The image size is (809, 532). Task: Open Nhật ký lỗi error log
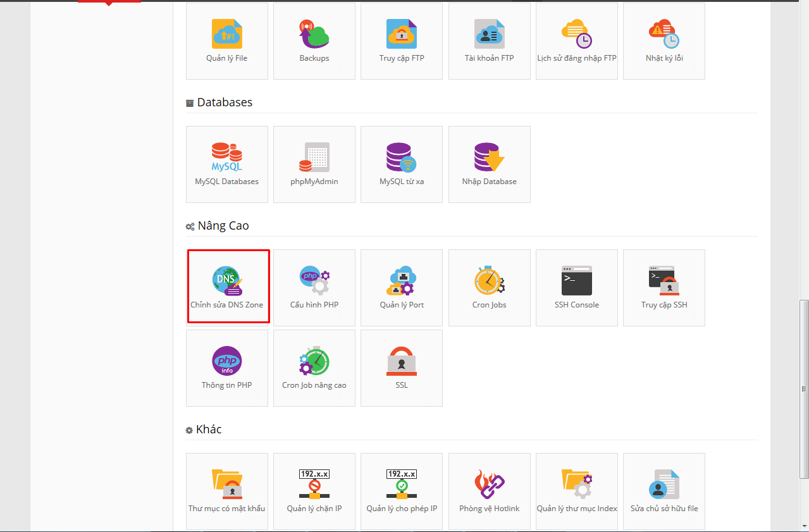(664, 41)
